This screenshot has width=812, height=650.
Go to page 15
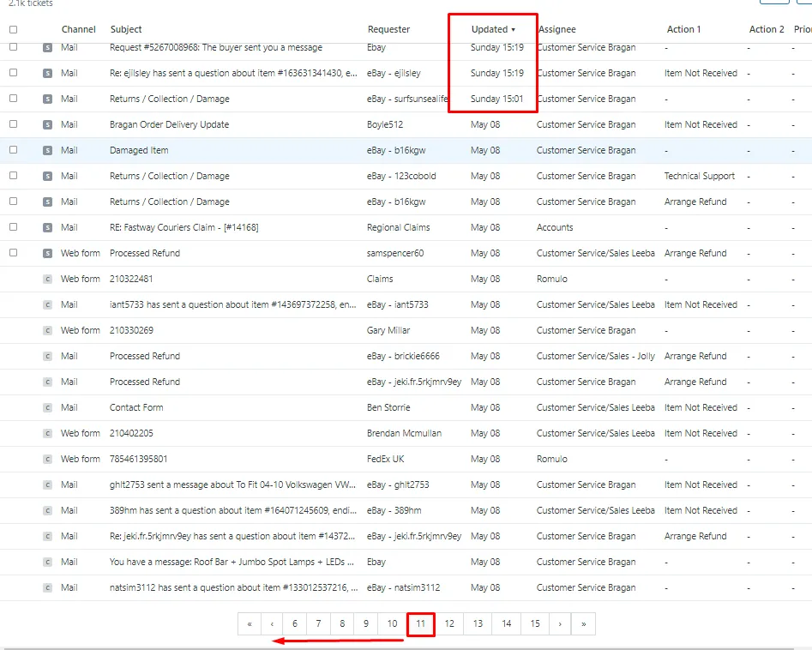point(535,623)
